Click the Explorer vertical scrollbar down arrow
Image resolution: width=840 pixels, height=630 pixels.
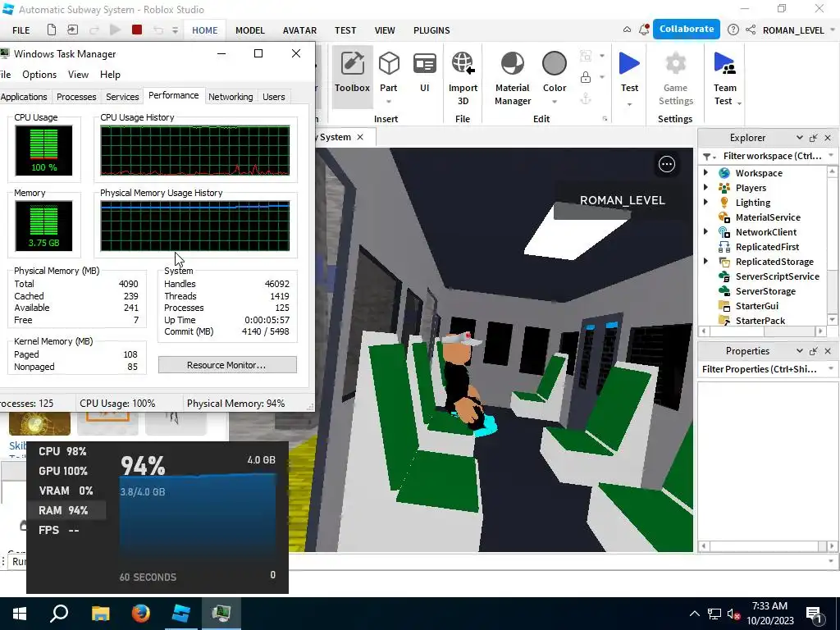[x=832, y=320]
